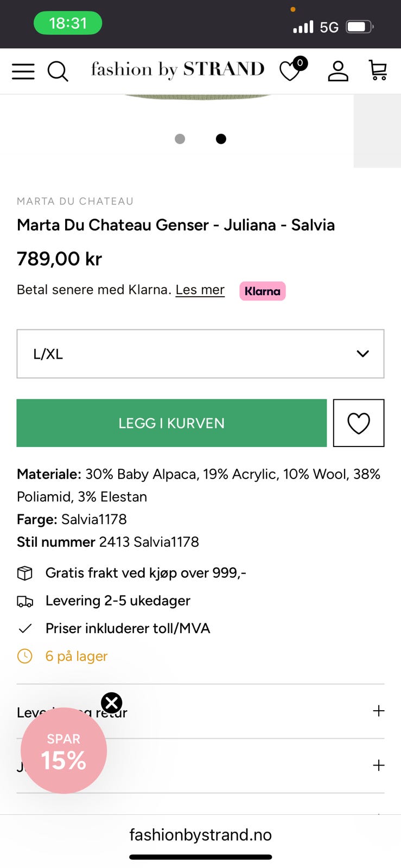Viewport: 401px width, 868px height.
Task: Tap the MARTA DU CHATEAU brand label
Action: click(x=75, y=201)
